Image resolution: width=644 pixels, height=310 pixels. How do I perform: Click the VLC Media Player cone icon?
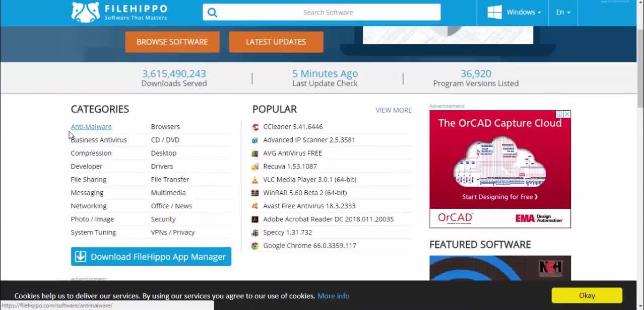255,180
